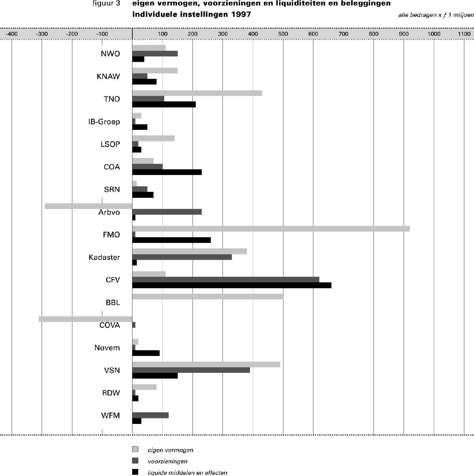This screenshot has height=476, width=474.
Task: Expand the VSN row details
Action: 111,370
